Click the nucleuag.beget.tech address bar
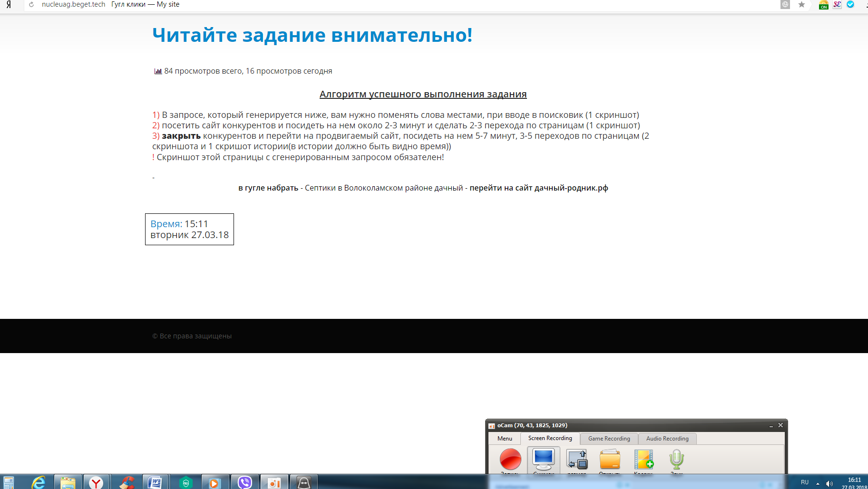868x489 pixels. [x=73, y=4]
